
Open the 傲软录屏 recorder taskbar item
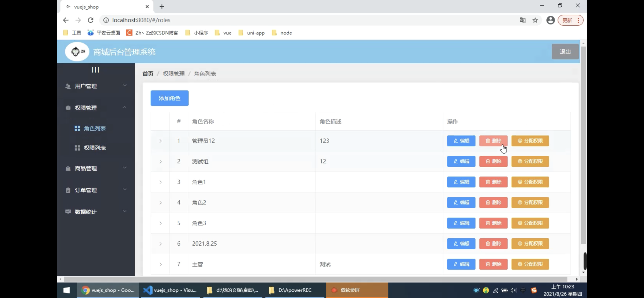tap(357, 290)
